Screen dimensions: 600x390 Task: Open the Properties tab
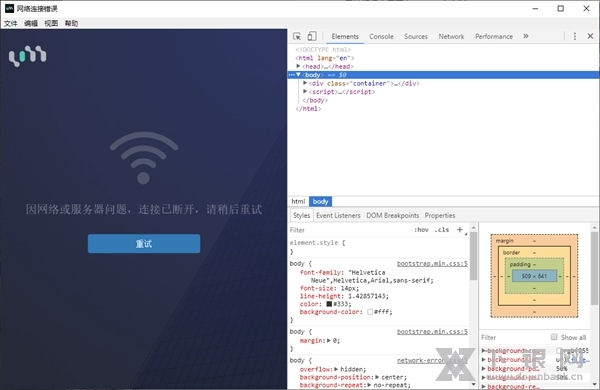(440, 215)
